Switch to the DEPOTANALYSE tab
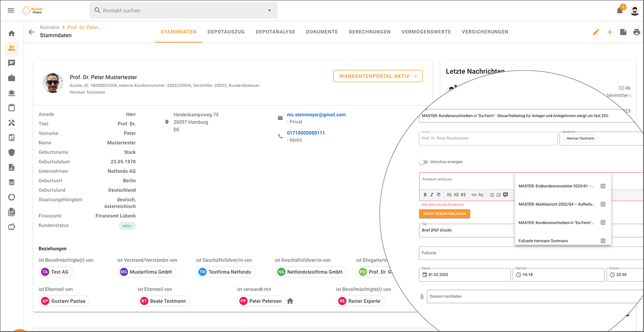644x332 pixels. (275, 32)
